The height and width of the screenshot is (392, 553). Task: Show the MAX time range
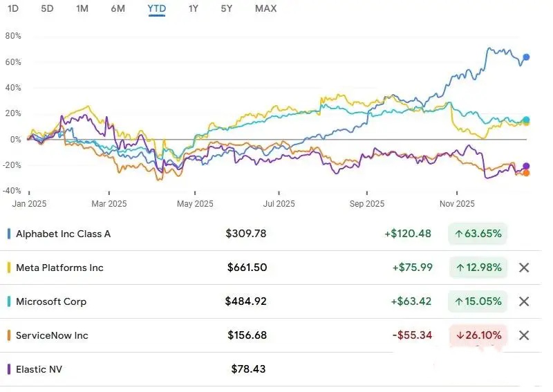point(265,8)
